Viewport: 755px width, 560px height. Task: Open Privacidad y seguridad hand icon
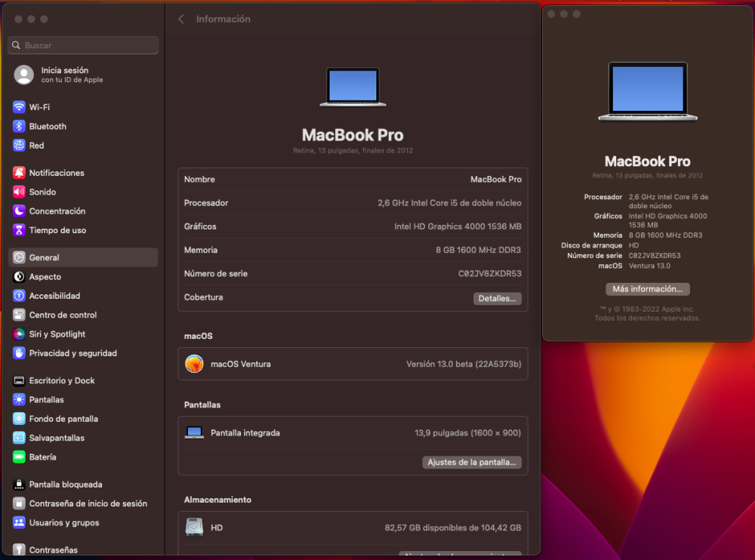click(19, 353)
